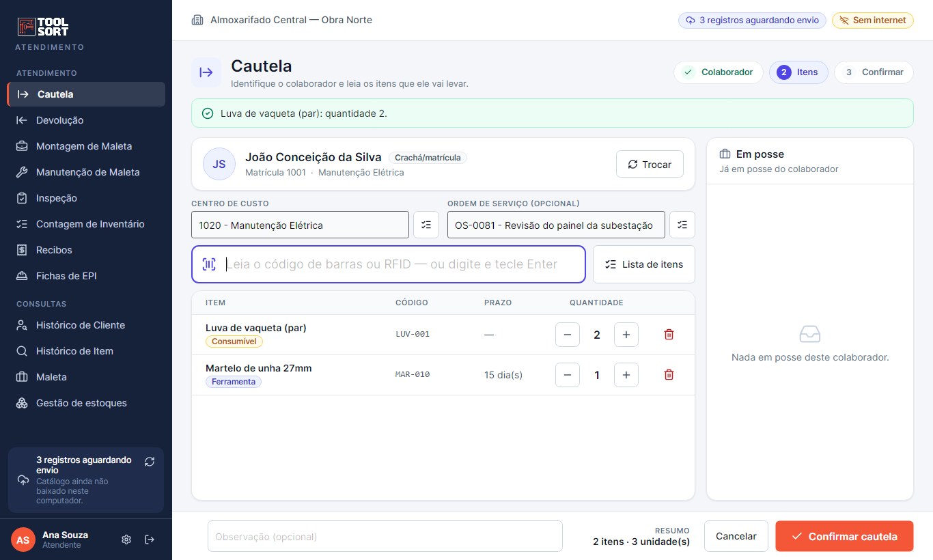Decrease quantity of Martelo de unha 27mm
This screenshot has height=560, width=933.
tap(568, 375)
